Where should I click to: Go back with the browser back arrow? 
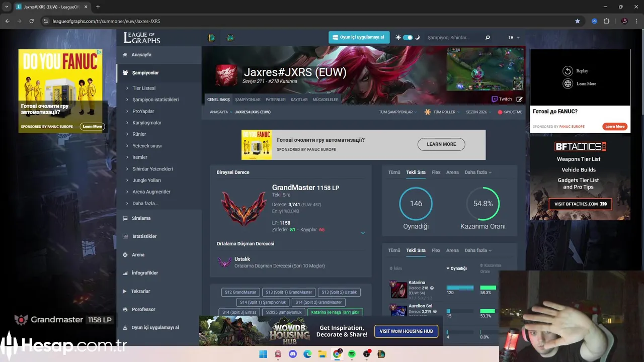tap(7, 21)
